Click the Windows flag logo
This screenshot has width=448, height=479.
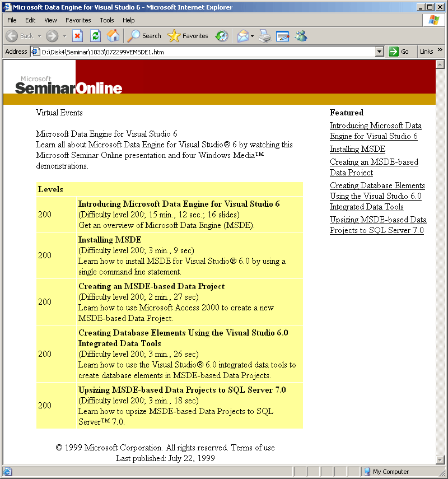coord(433,20)
